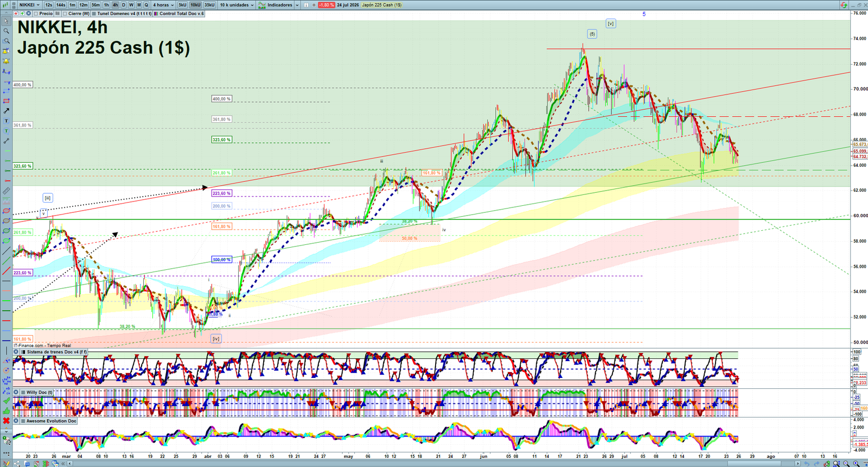Click the scroll-left arrow in bottom bar

point(70,463)
